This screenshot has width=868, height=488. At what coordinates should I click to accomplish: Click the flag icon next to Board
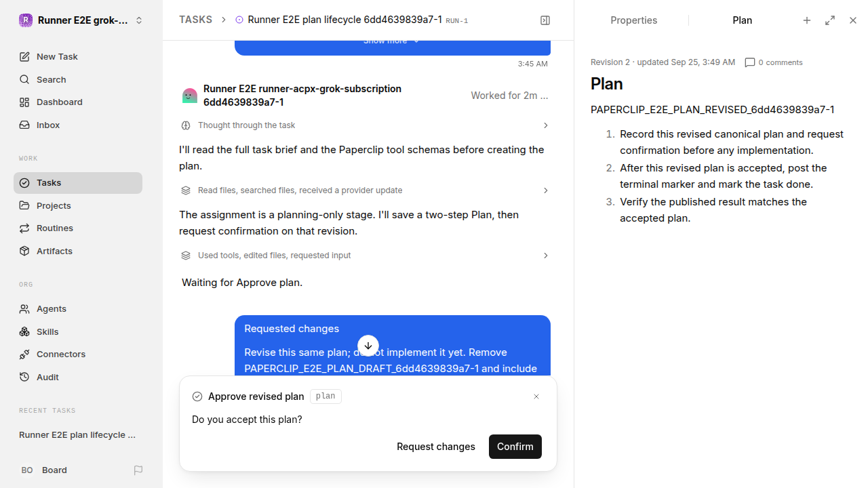pyautogui.click(x=138, y=470)
